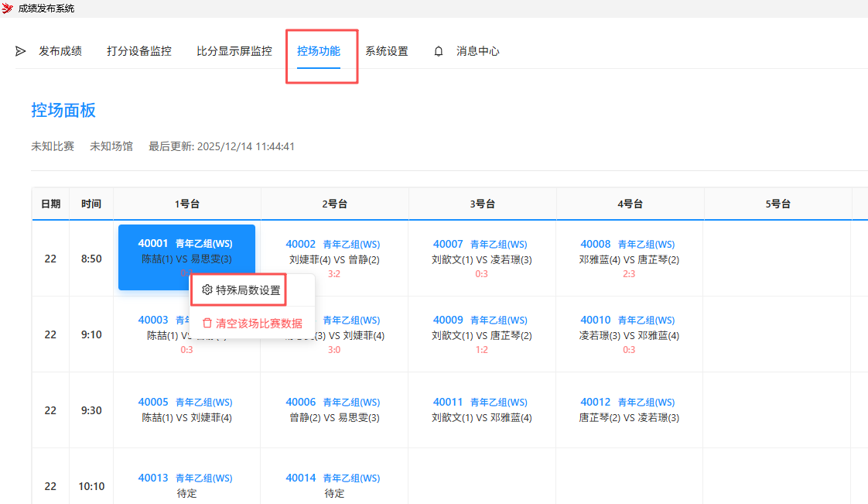This screenshot has height=504, width=868.
Task: Click the gear icon next to 特殊局数设置
Action: tap(207, 289)
